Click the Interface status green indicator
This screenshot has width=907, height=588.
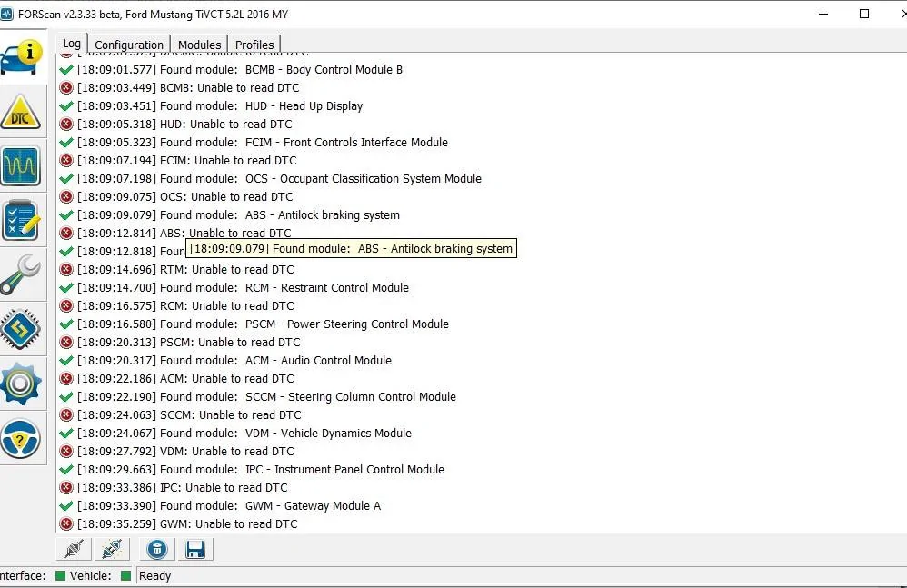click(60, 576)
